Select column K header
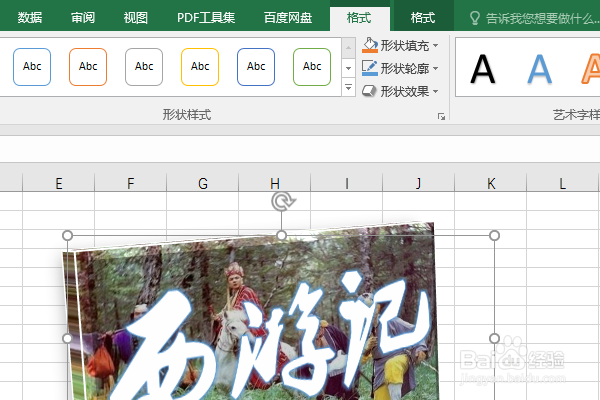The image size is (600, 400). (x=491, y=183)
